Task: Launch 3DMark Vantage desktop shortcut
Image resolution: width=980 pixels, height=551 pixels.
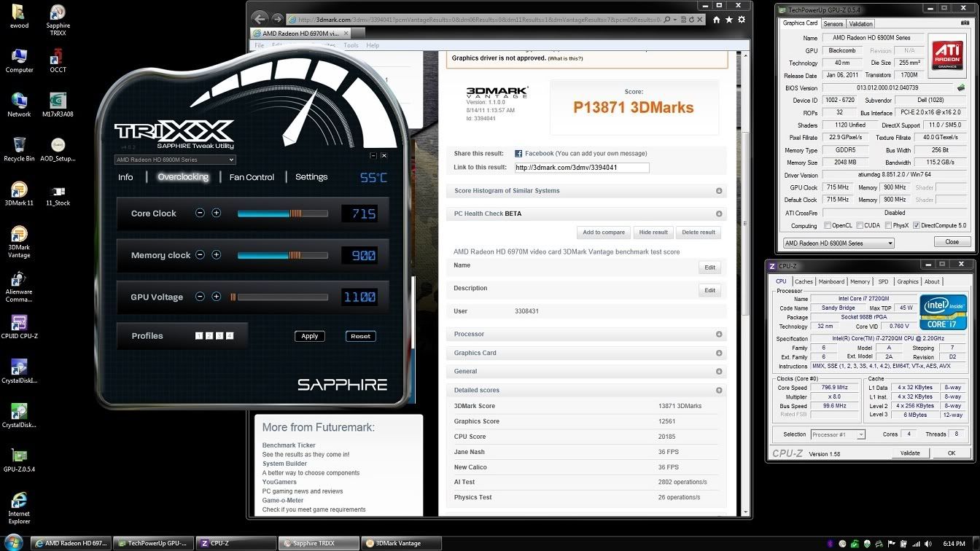Action: [19, 243]
